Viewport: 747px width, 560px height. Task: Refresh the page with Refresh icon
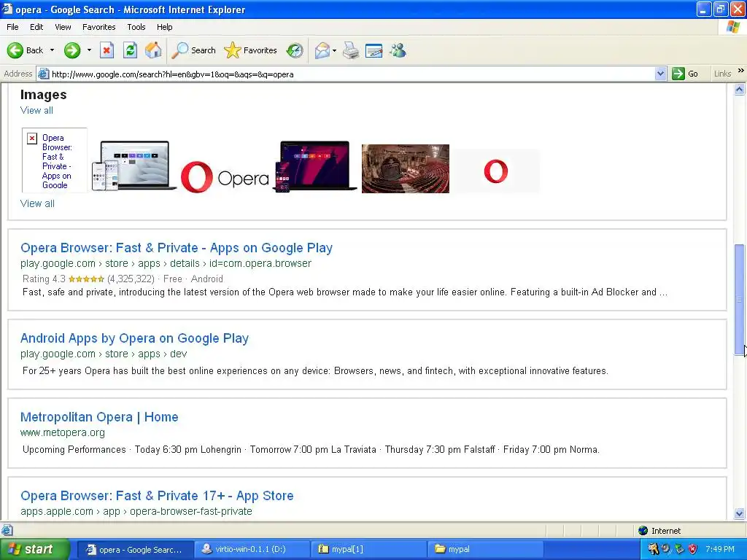[130, 50]
